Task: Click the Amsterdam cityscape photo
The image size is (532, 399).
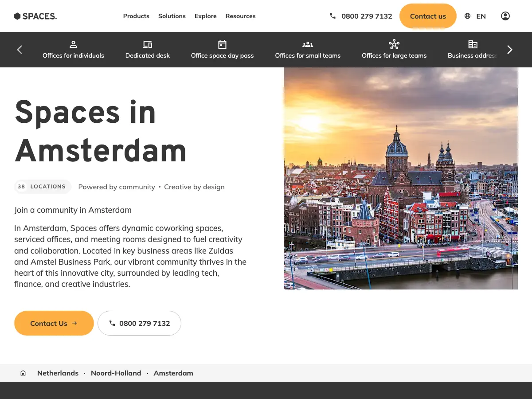Action: click(x=401, y=178)
